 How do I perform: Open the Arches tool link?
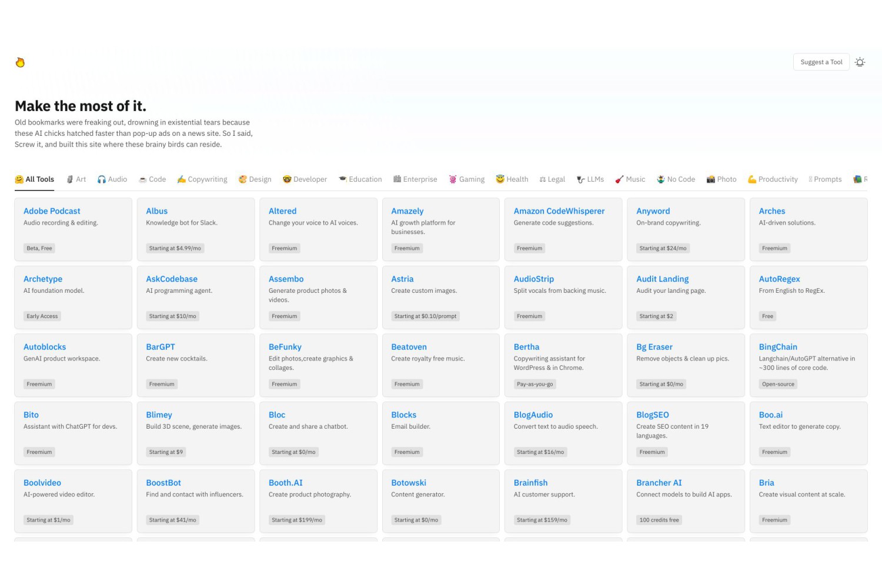pyautogui.click(x=772, y=211)
